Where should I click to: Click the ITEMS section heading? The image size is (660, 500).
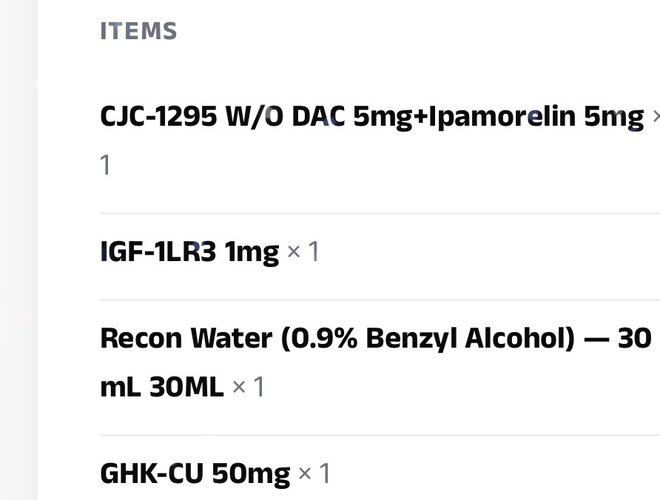[138, 31]
